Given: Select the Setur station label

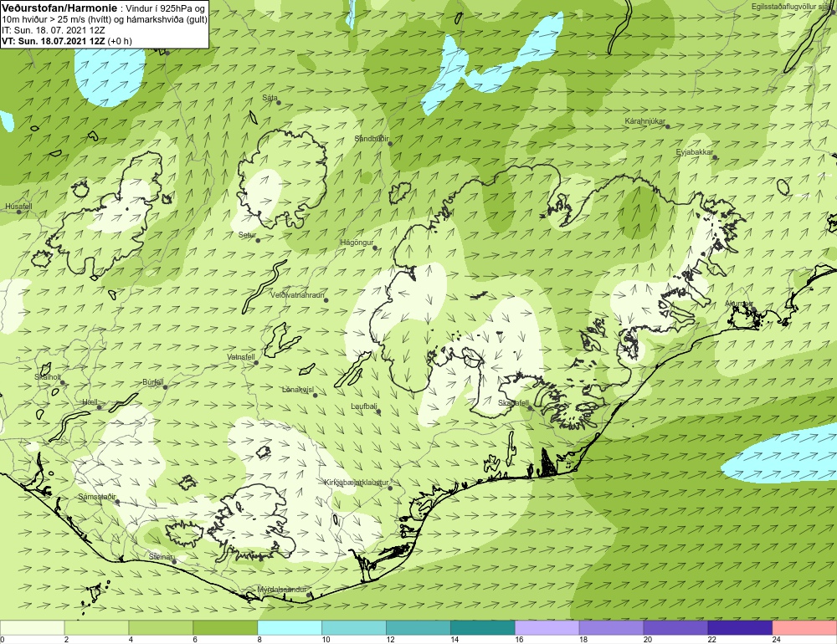Looking at the screenshot, I should pyautogui.click(x=247, y=235).
